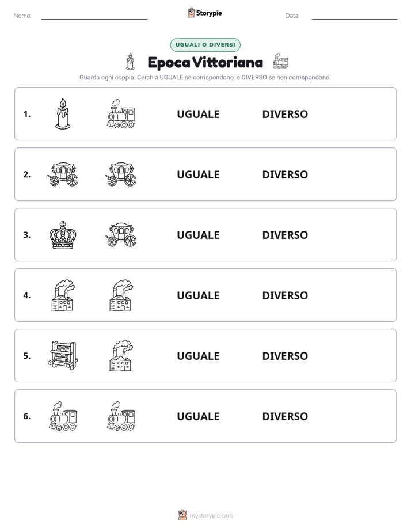Screen dimensions: 411x532
Task: Choose UGUALE for row 2
Action: point(198,174)
